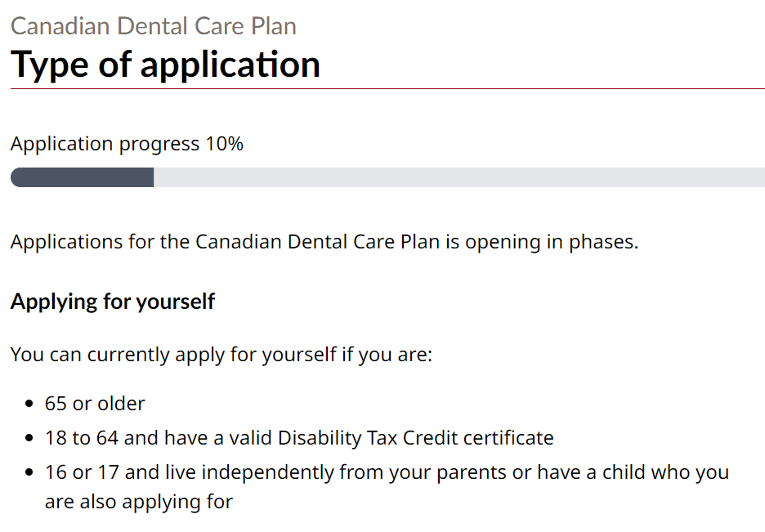
Task: Click the red divider line under heading
Action: point(387,88)
